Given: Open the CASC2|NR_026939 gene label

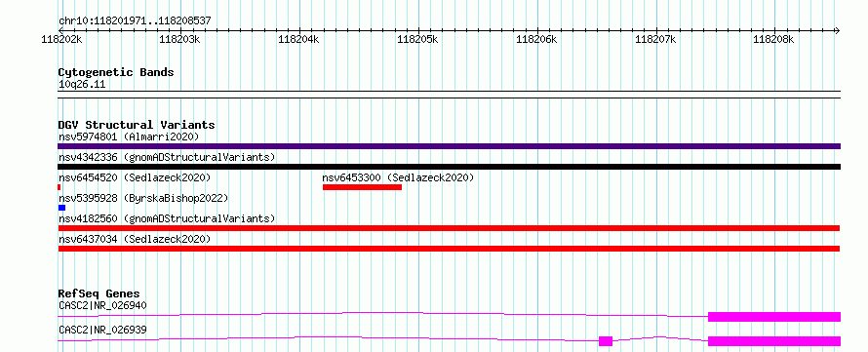Looking at the screenshot, I should coord(102,331).
